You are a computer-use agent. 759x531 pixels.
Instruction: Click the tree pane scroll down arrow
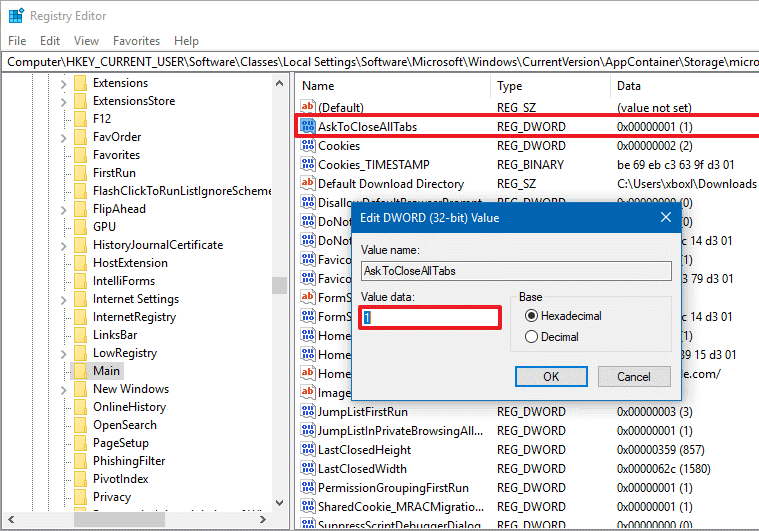tap(279, 503)
